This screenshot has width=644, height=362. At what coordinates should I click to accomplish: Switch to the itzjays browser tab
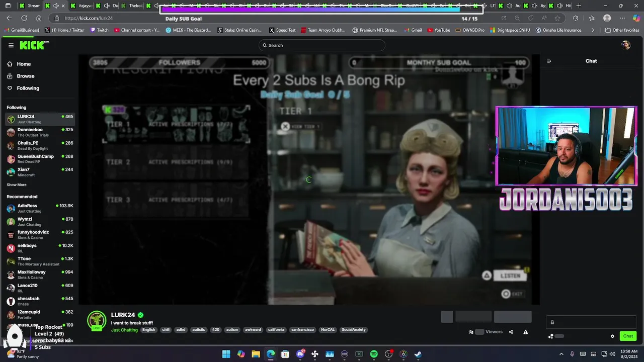coord(80,6)
